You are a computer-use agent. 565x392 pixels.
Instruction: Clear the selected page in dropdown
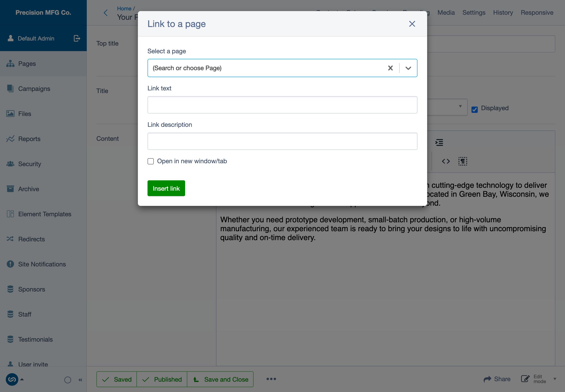(x=390, y=68)
